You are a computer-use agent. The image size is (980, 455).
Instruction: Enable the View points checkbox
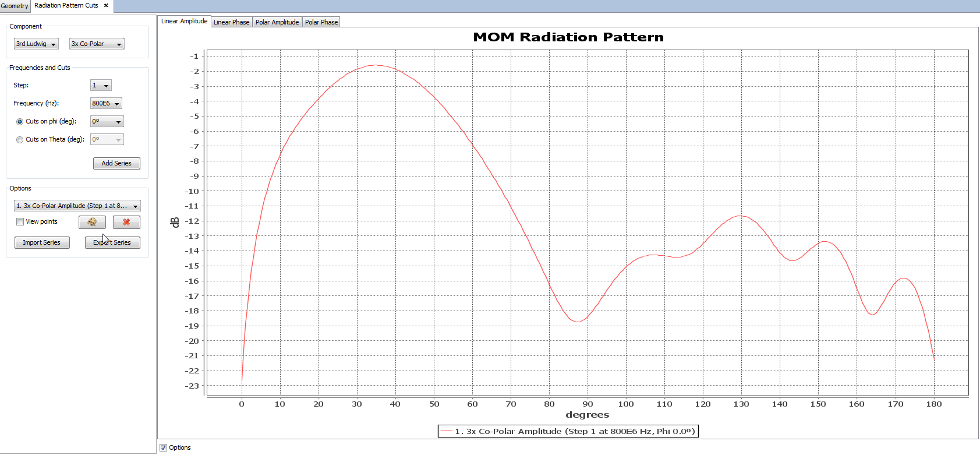(x=20, y=222)
